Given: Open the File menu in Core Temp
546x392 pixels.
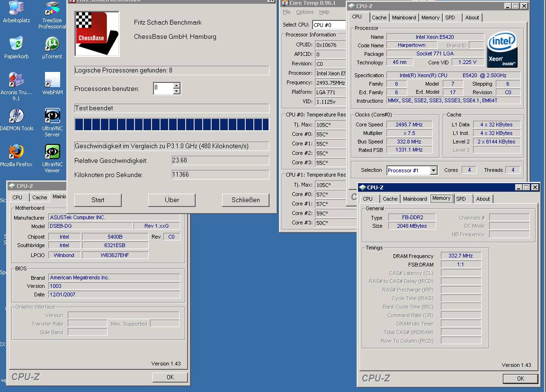Looking at the screenshot, I should click(x=286, y=12).
